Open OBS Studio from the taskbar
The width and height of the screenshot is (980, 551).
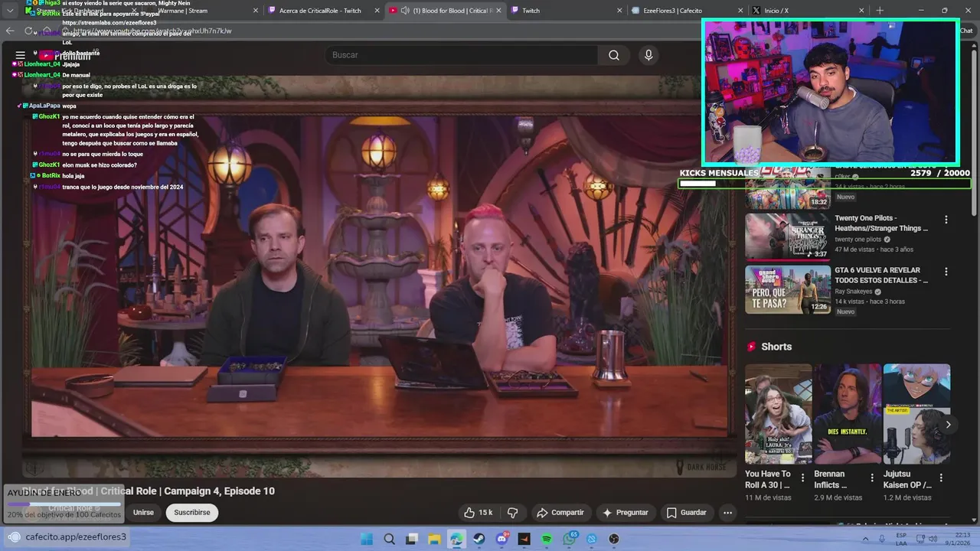614,539
